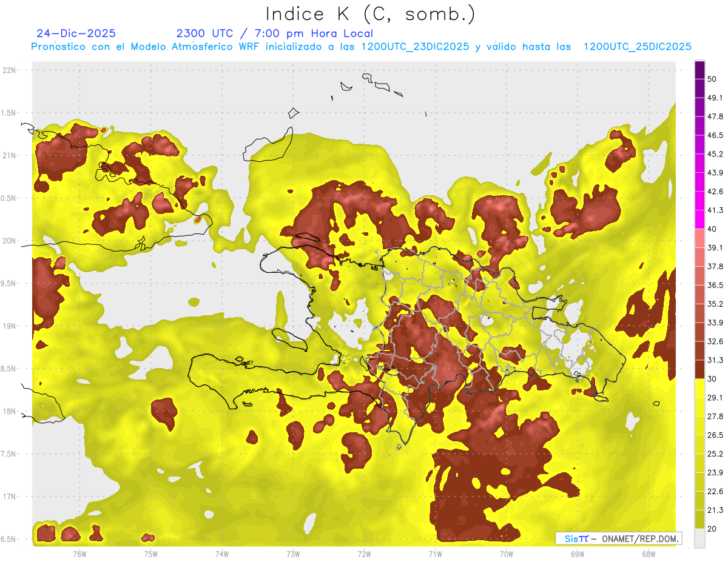This screenshot has width=728, height=562.
Task: Click colorbar value '49.1'
Action: click(x=715, y=98)
